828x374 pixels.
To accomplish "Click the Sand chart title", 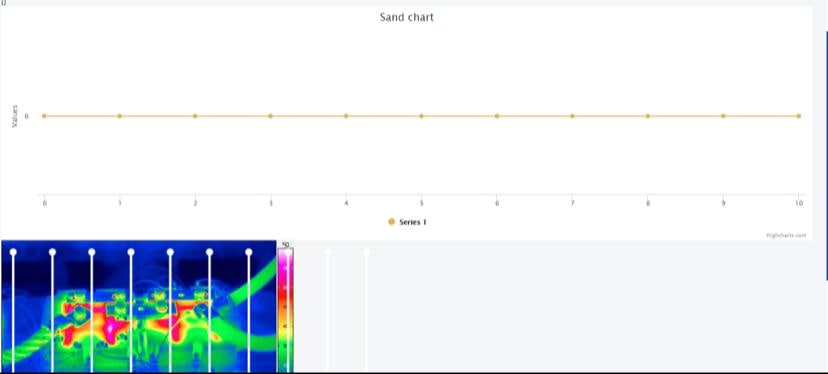I will click(407, 17).
